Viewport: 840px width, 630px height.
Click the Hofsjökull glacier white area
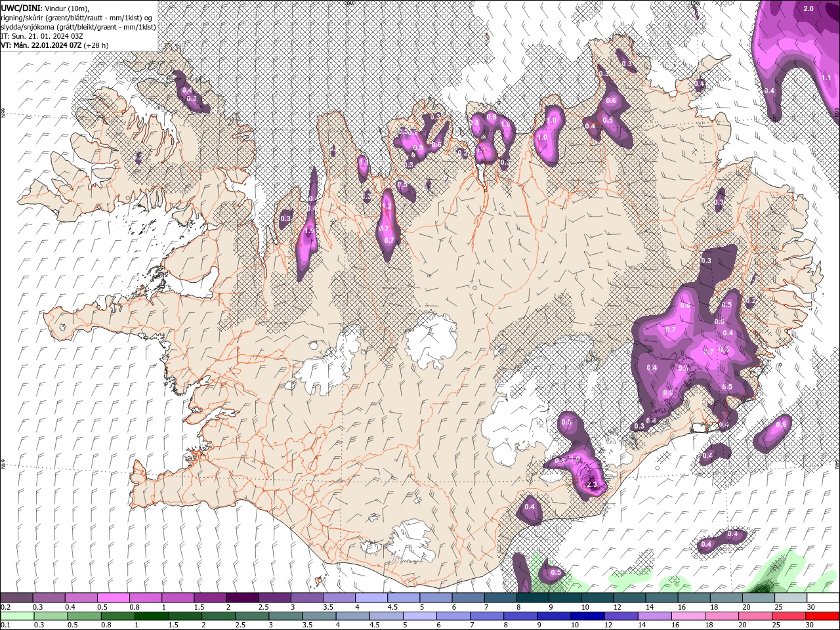(431, 341)
